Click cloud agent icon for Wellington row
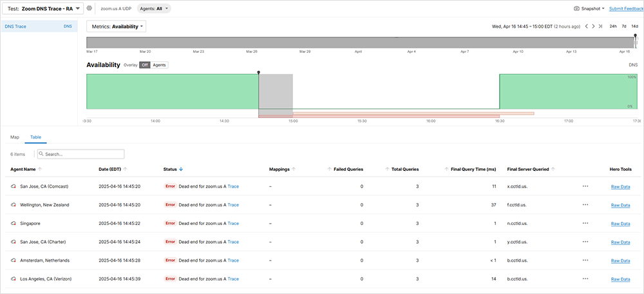Viewport: 644px width, 294px height. coord(14,204)
